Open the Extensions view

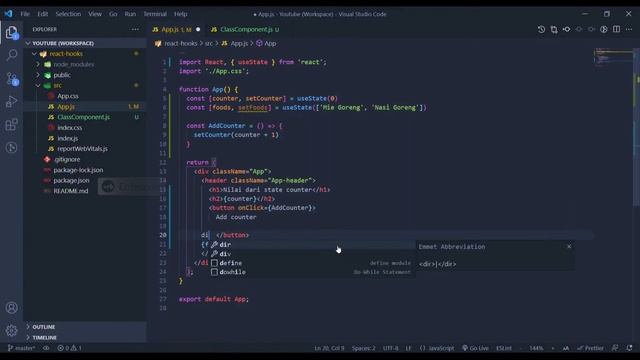(x=11, y=124)
